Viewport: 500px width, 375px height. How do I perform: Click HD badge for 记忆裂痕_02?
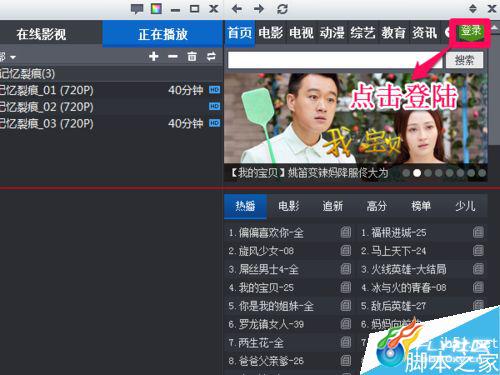coord(214,106)
